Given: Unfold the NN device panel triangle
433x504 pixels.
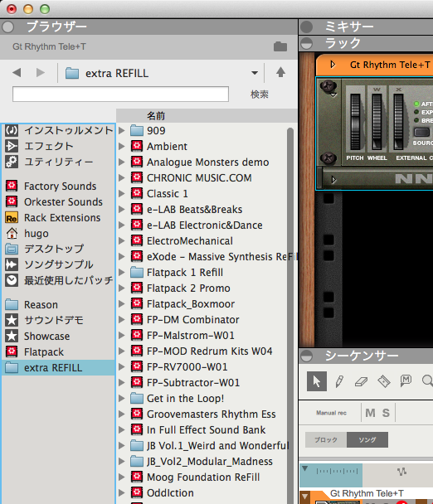Looking at the screenshot, I should [333, 179].
